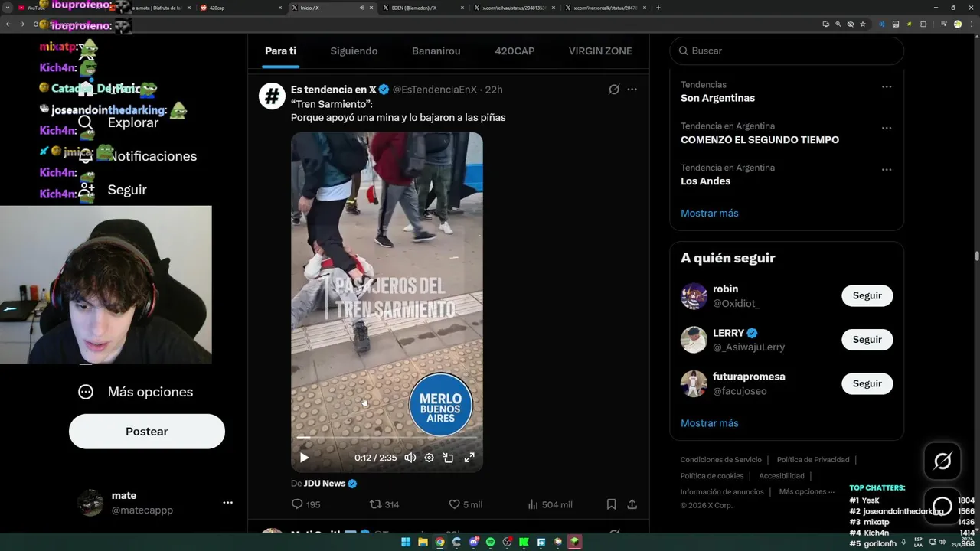Open the Seguir sidebar item
The width and height of the screenshot is (980, 551).
(x=113, y=190)
